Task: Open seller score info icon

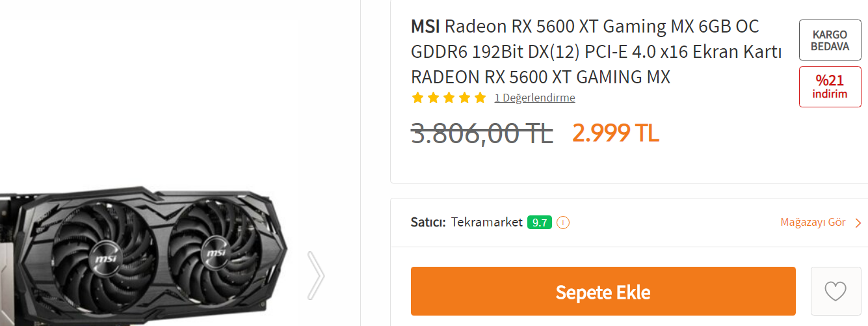Action: pos(563,223)
